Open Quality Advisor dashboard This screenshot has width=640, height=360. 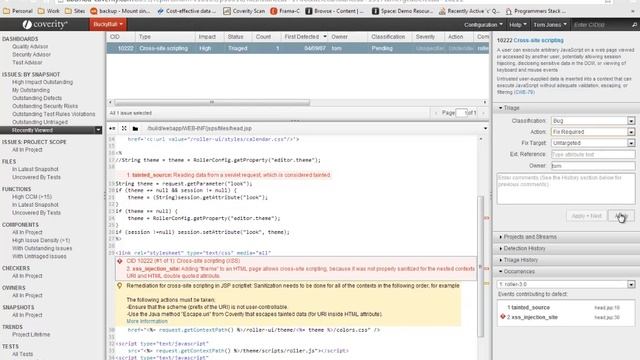pyautogui.click(x=30, y=47)
